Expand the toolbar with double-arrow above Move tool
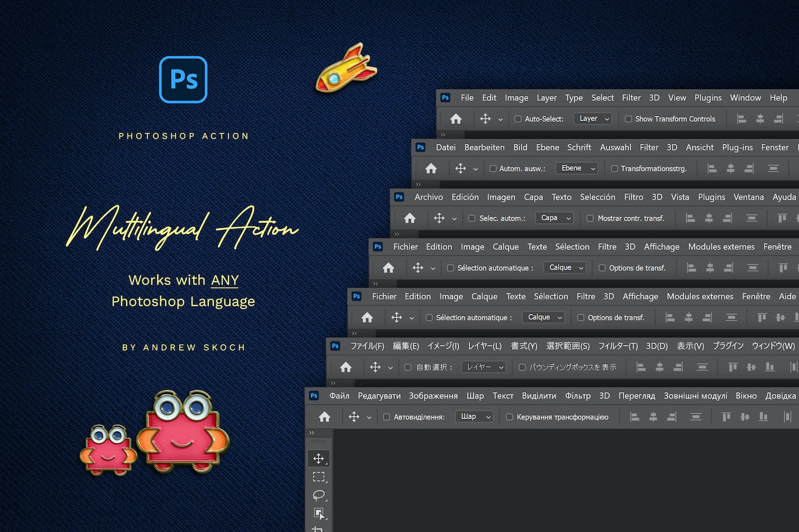The height and width of the screenshot is (532, 799). [x=311, y=433]
